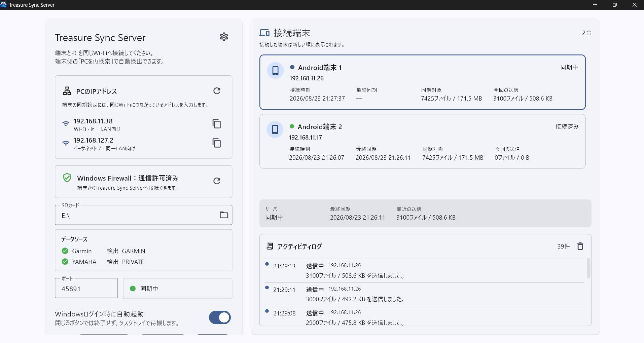
Task: Click Android端末 2 接続済み status label
Action: 567,126
